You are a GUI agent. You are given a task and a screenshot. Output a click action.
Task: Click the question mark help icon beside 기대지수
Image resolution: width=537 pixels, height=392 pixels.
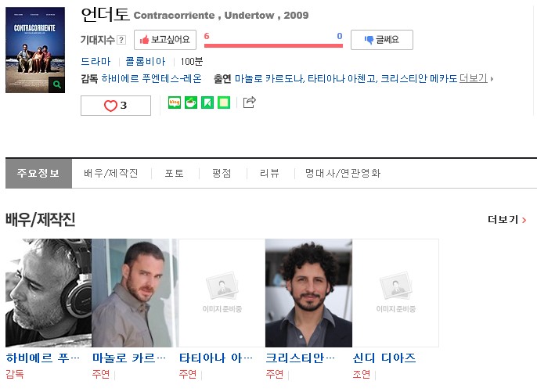[x=121, y=40]
